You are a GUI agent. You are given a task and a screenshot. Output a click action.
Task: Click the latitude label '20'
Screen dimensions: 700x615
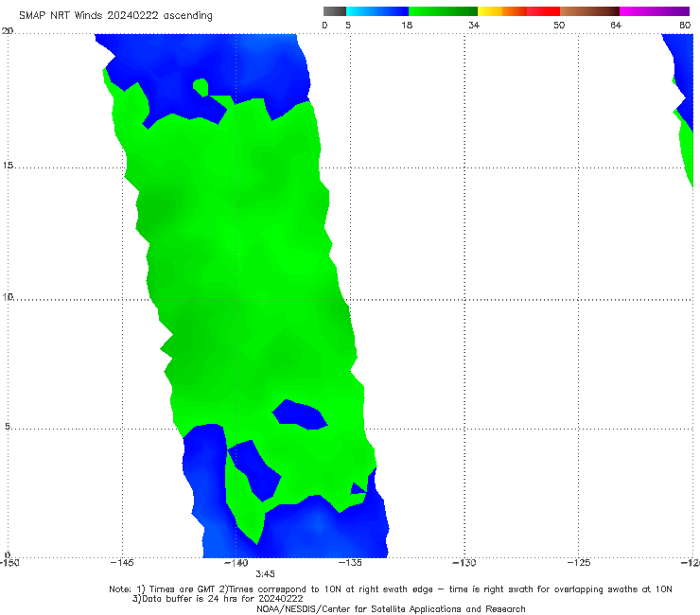(8, 31)
